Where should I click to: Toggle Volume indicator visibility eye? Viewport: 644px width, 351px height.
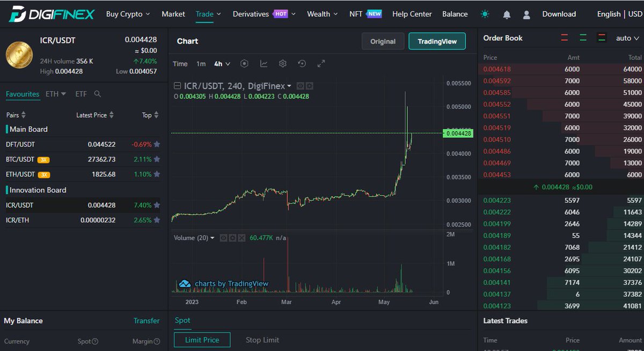click(223, 238)
